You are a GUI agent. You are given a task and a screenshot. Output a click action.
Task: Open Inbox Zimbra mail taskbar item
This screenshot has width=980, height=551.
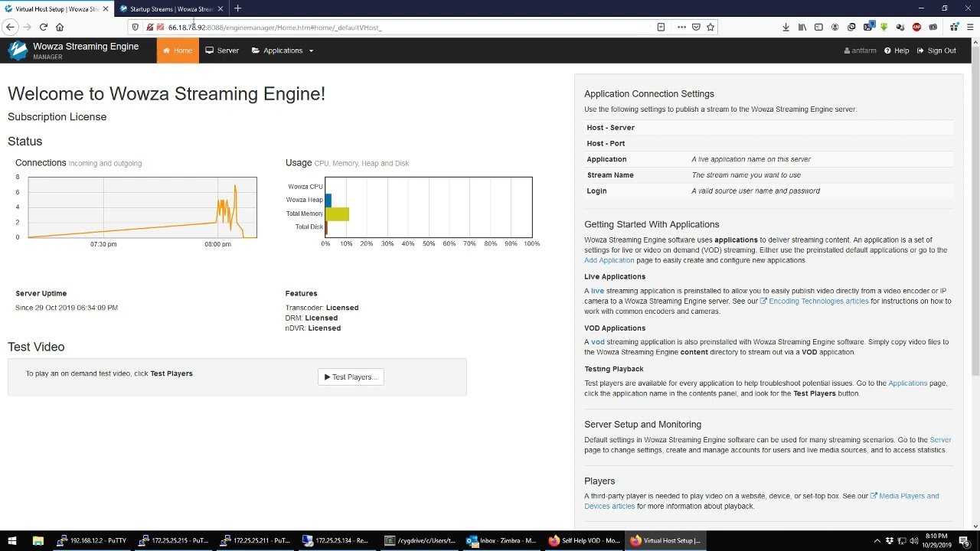501,540
